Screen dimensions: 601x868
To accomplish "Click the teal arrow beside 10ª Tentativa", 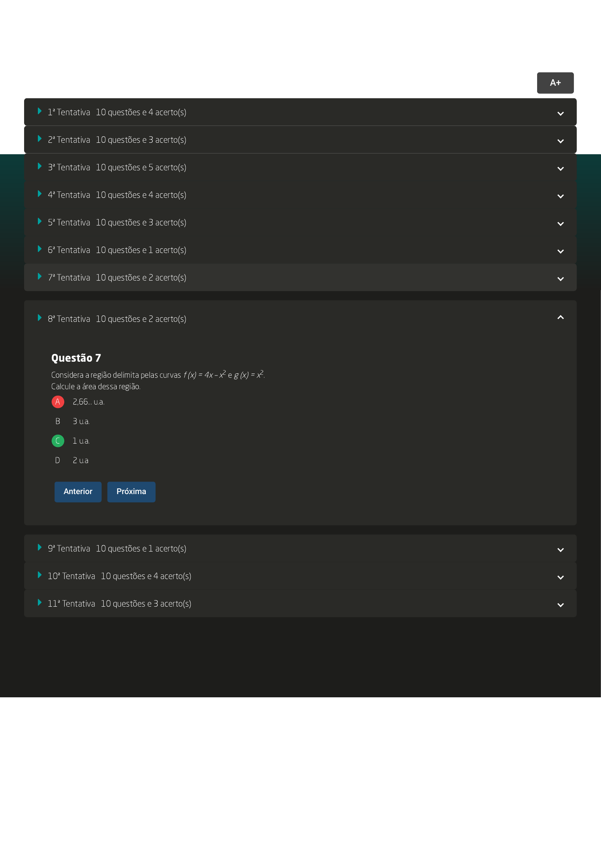I will (x=39, y=575).
